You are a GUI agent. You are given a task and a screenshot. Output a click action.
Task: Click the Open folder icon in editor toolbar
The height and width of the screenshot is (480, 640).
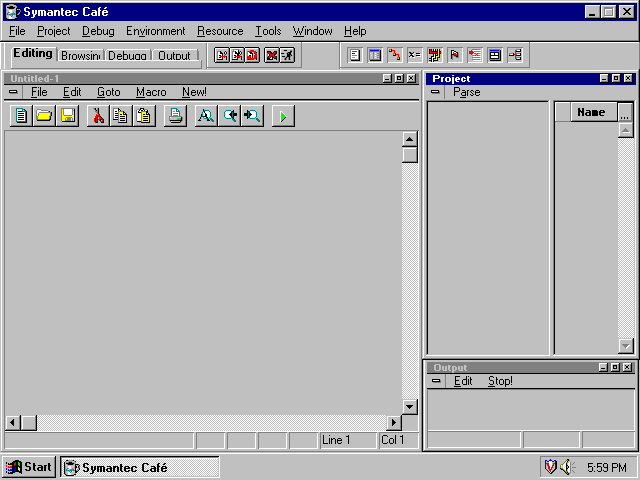tap(44, 116)
